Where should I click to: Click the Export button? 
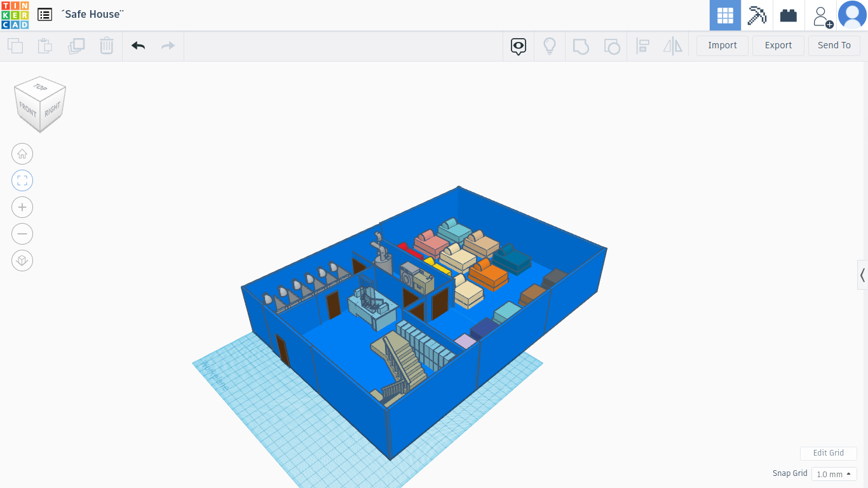[x=778, y=46]
